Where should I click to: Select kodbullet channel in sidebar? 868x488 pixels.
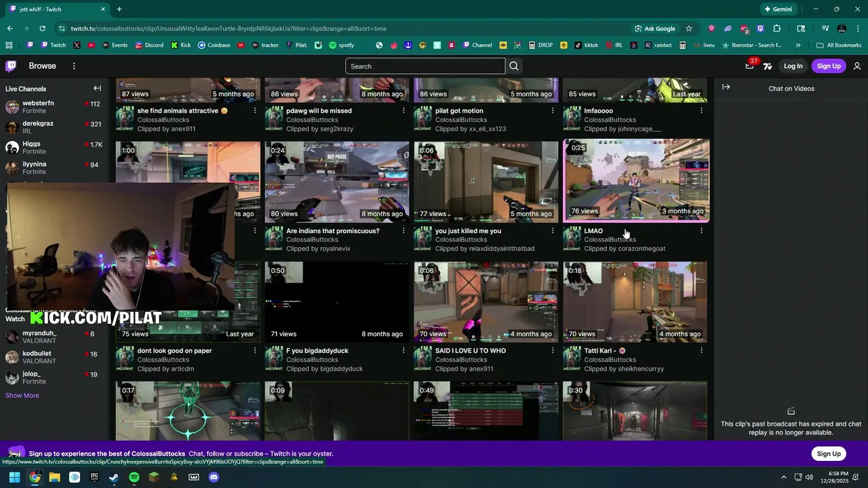coord(53,357)
